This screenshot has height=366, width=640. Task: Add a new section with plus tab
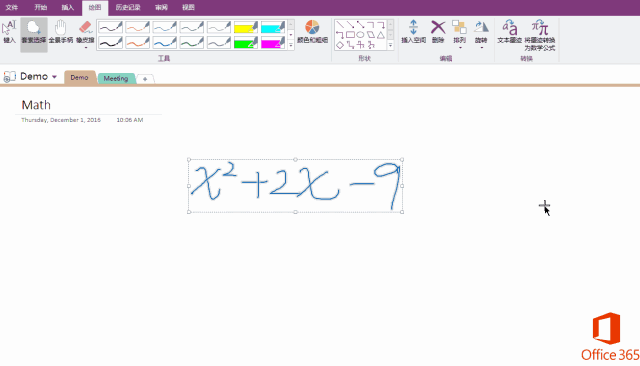[145, 79]
